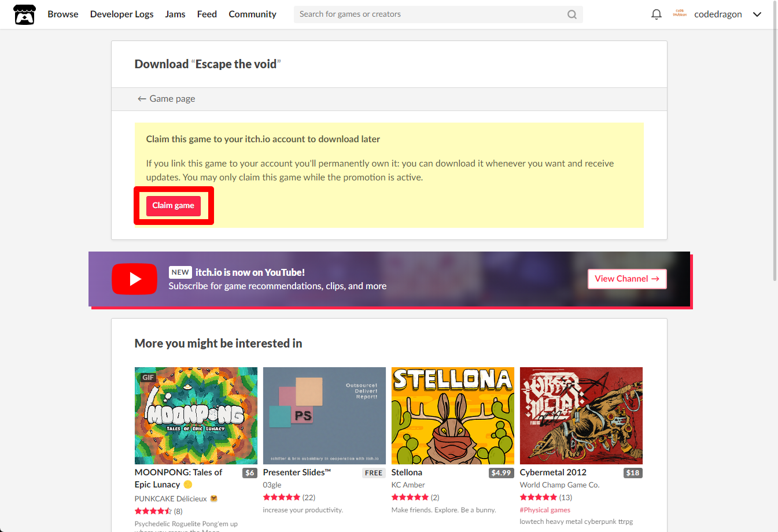Click Presenter Slides star rating (22)
The height and width of the screenshot is (532, 778).
pyautogui.click(x=289, y=497)
